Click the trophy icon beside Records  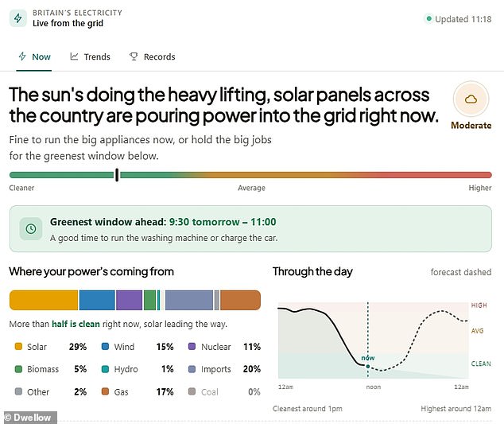(x=134, y=56)
